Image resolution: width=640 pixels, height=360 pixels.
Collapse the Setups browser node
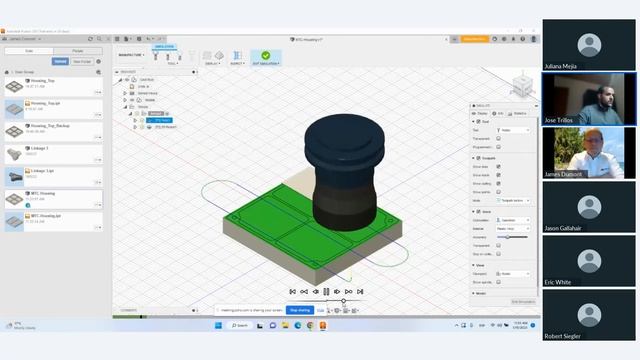[125, 107]
